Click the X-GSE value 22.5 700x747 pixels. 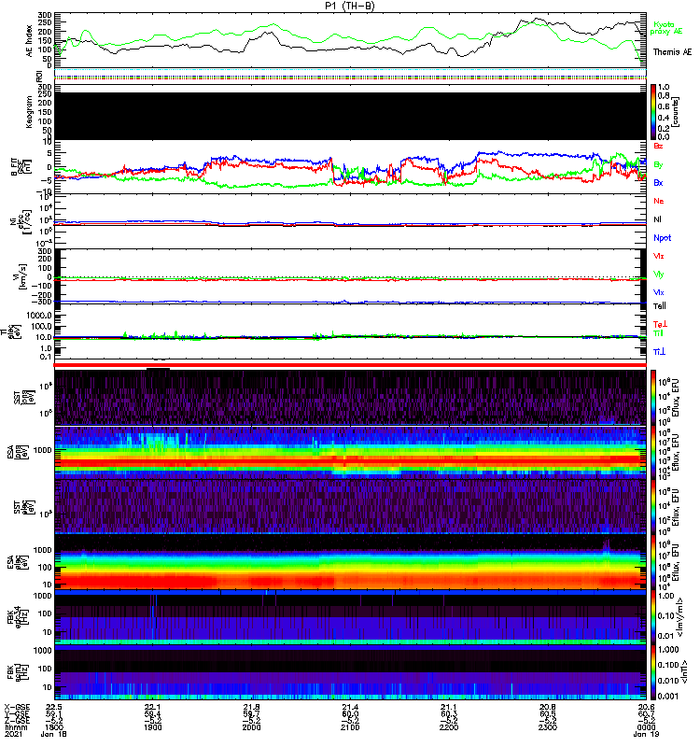pyautogui.click(x=54, y=707)
